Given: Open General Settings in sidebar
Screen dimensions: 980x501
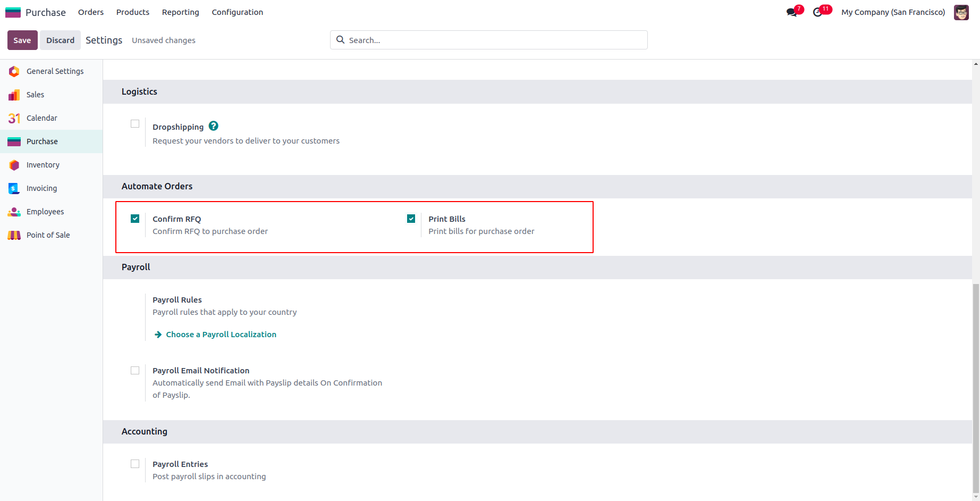Looking at the screenshot, I should click(55, 71).
